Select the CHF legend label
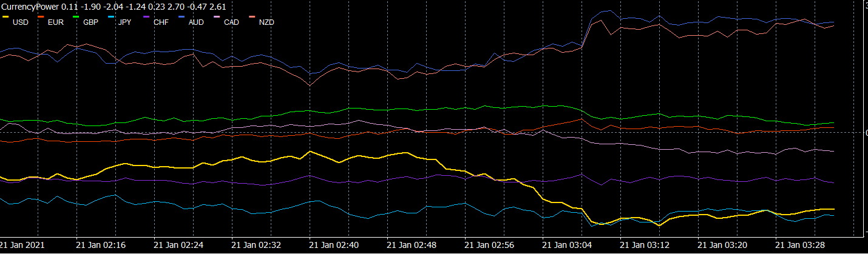This screenshot has height=254, width=868. coord(161,22)
